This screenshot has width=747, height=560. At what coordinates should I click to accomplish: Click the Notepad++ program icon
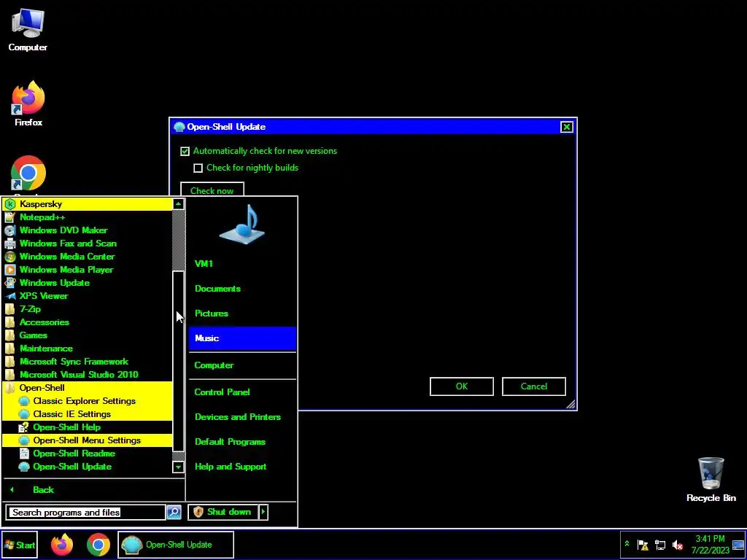pos(10,217)
